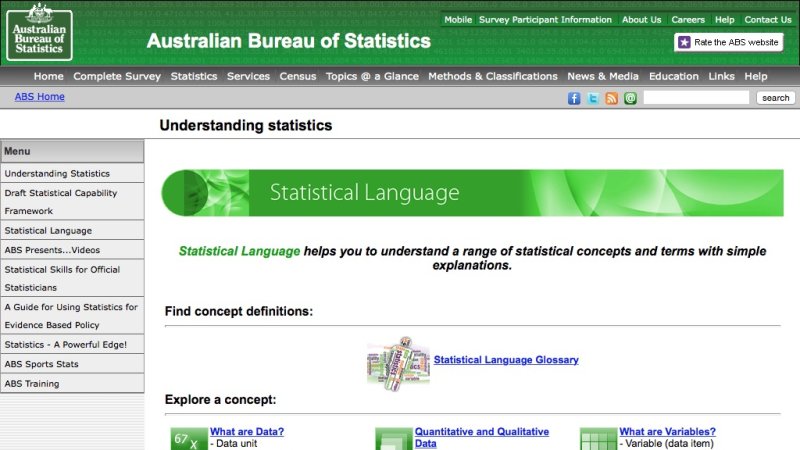This screenshot has width=800, height=450.
Task: Open the Links navigation item
Action: click(721, 76)
